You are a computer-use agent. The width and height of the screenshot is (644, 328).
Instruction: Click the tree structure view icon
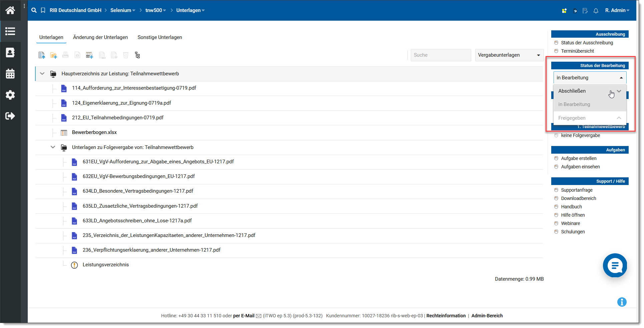click(x=137, y=55)
